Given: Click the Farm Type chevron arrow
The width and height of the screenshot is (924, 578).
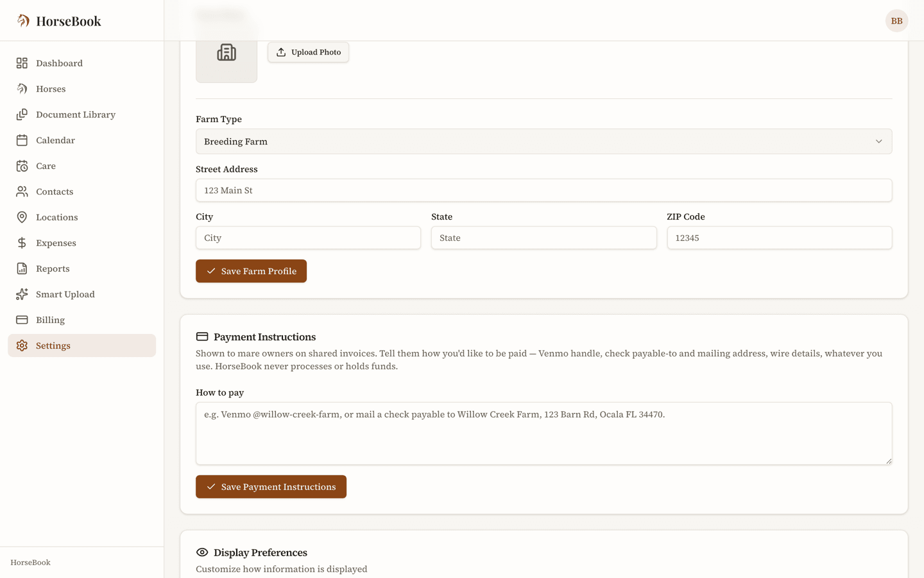Looking at the screenshot, I should (878, 141).
